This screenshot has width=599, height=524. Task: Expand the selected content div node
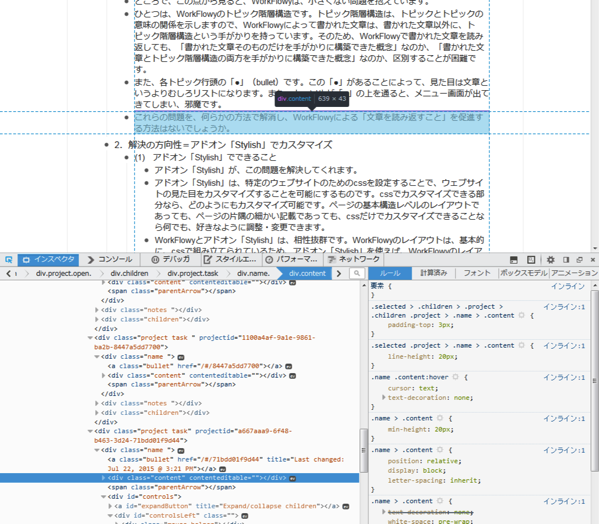pos(103,478)
